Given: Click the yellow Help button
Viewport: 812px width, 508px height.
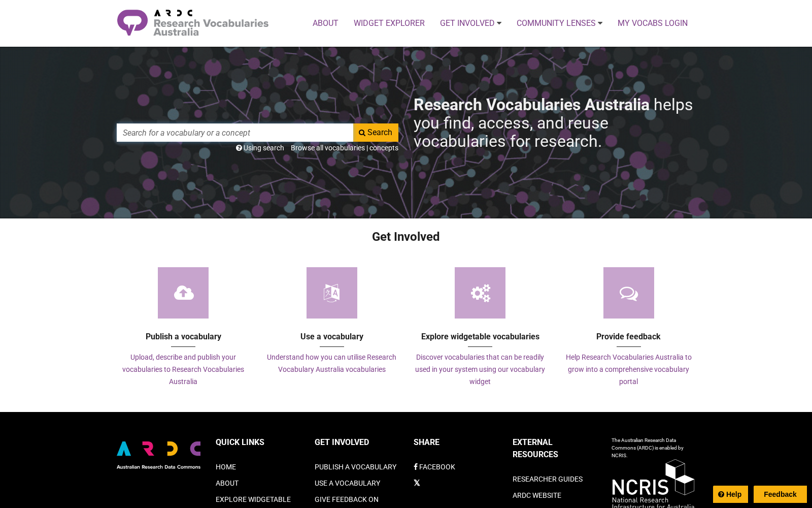Looking at the screenshot, I should click(x=730, y=494).
